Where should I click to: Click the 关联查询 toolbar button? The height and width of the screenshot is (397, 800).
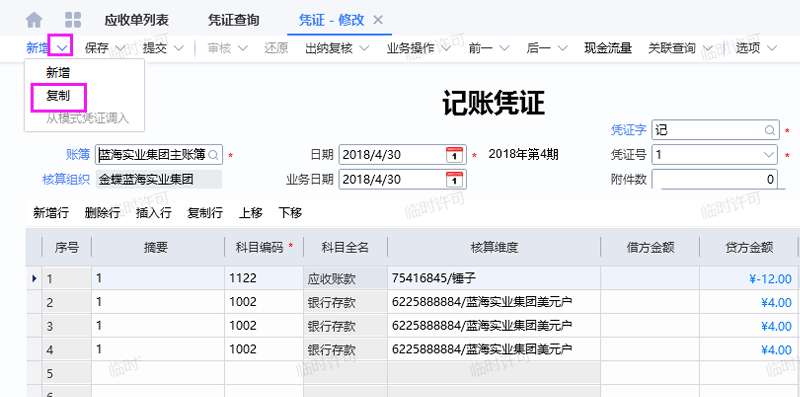click(672, 48)
